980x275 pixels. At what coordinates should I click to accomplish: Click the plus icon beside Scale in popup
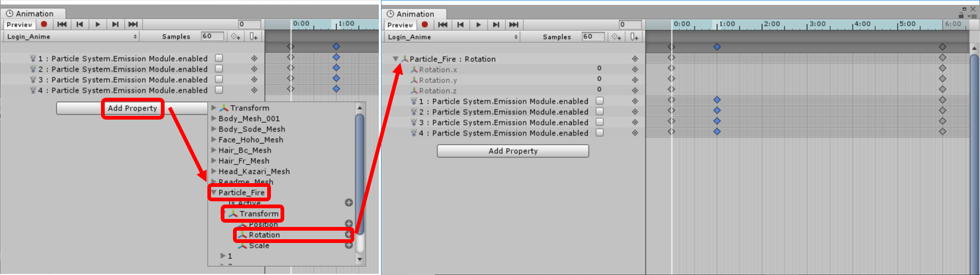[x=348, y=245]
